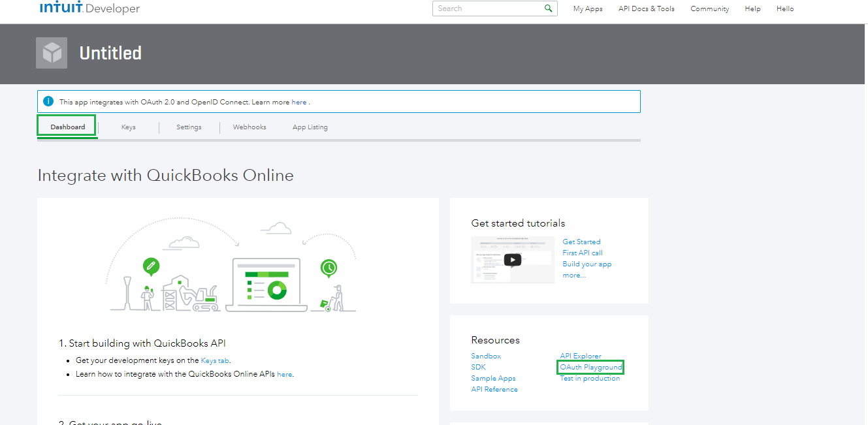This screenshot has height=425, width=868.
Task: Click the Intuit Developer logo
Action: coord(89,8)
